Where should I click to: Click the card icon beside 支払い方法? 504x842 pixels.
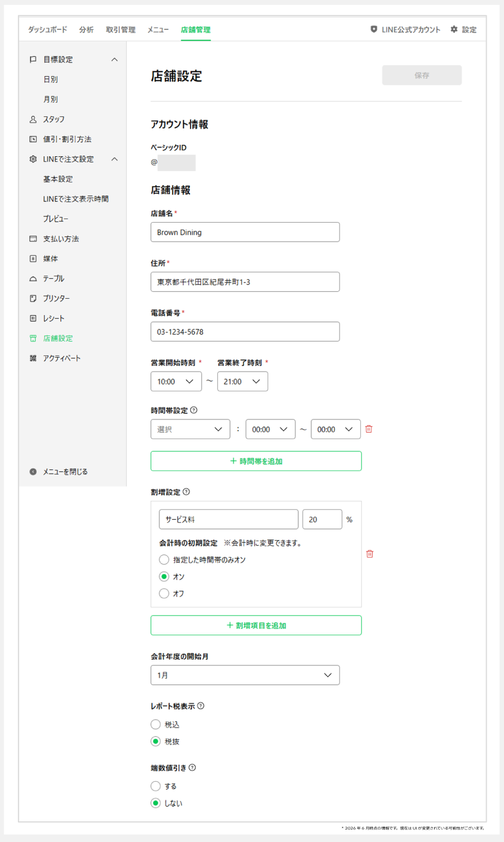(33, 239)
